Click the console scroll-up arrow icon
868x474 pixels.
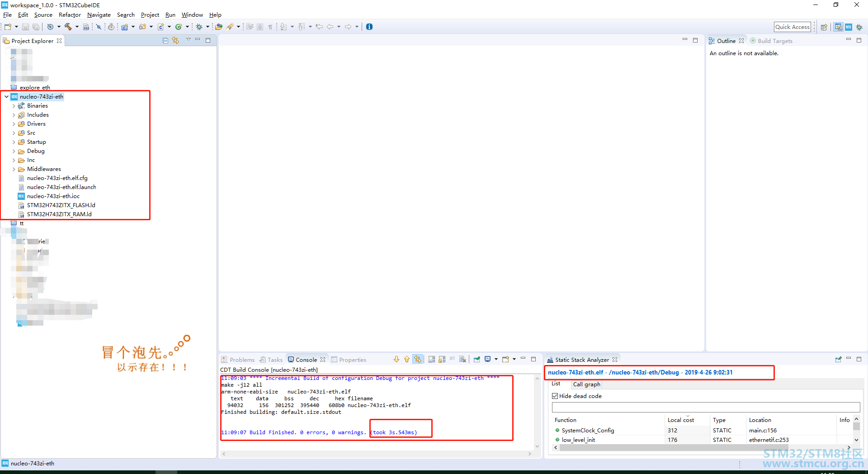click(407, 360)
